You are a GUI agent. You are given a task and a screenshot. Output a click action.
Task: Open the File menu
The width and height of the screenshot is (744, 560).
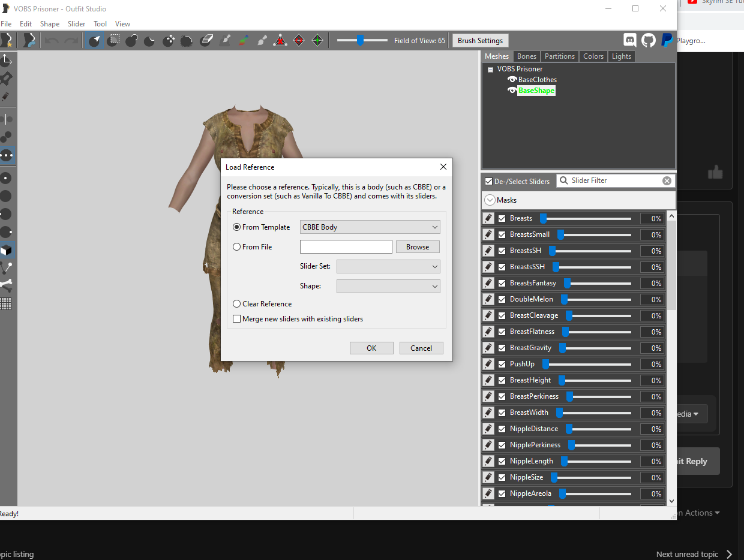[x=6, y=24]
